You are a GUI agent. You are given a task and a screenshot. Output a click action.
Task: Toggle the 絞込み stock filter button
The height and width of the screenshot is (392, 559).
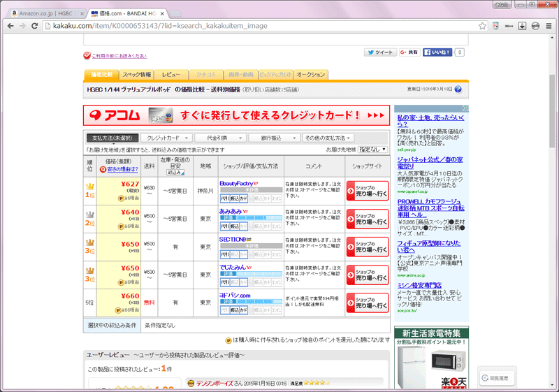(x=175, y=172)
